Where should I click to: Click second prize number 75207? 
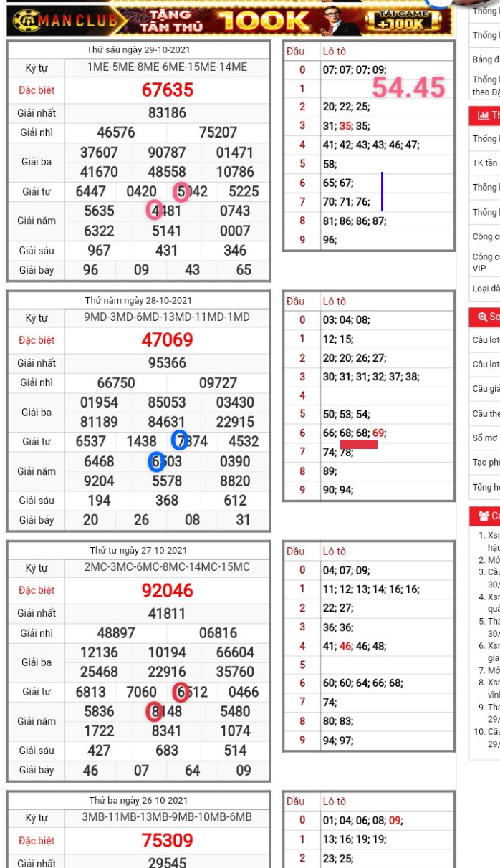[218, 132]
